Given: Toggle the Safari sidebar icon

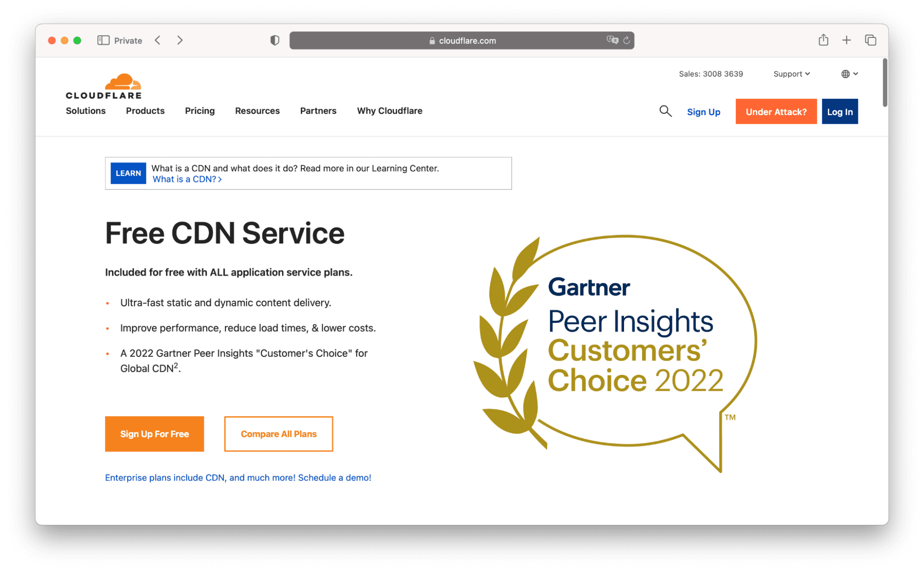Looking at the screenshot, I should [103, 41].
